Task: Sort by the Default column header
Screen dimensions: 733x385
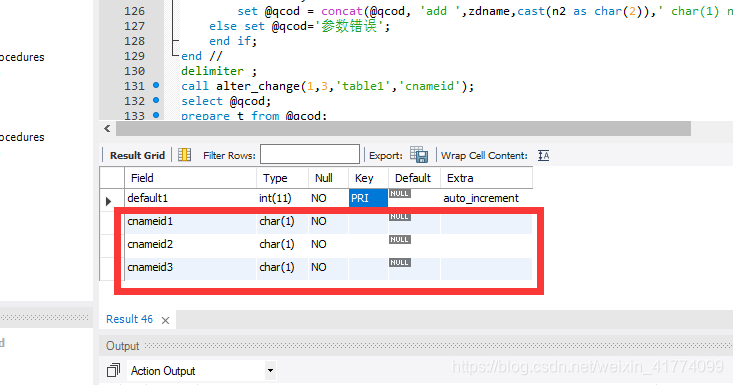Action: tap(414, 178)
